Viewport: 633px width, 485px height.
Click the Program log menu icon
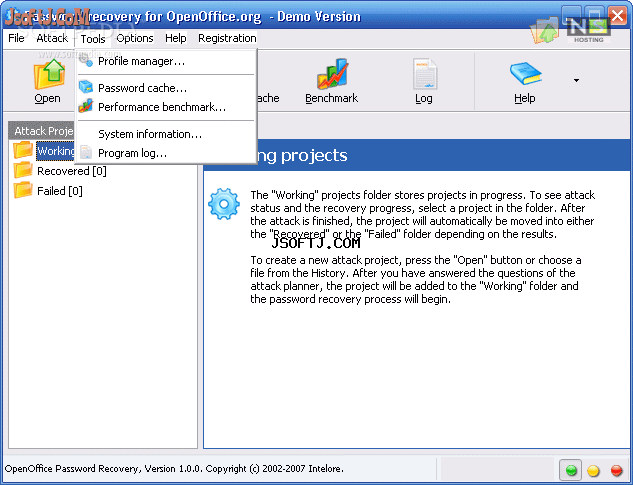pyautogui.click(x=86, y=153)
